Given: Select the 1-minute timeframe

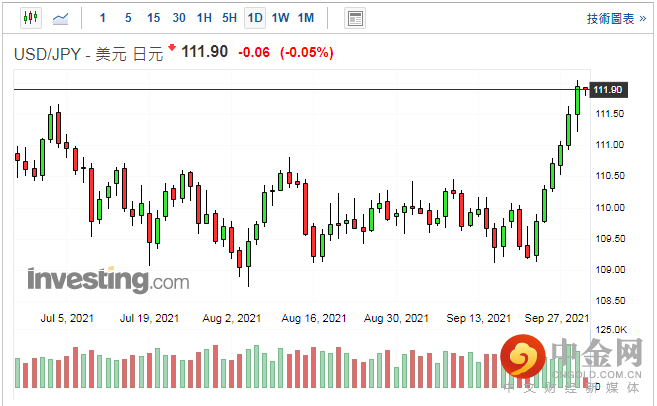Looking at the screenshot, I should pyautogui.click(x=103, y=18).
